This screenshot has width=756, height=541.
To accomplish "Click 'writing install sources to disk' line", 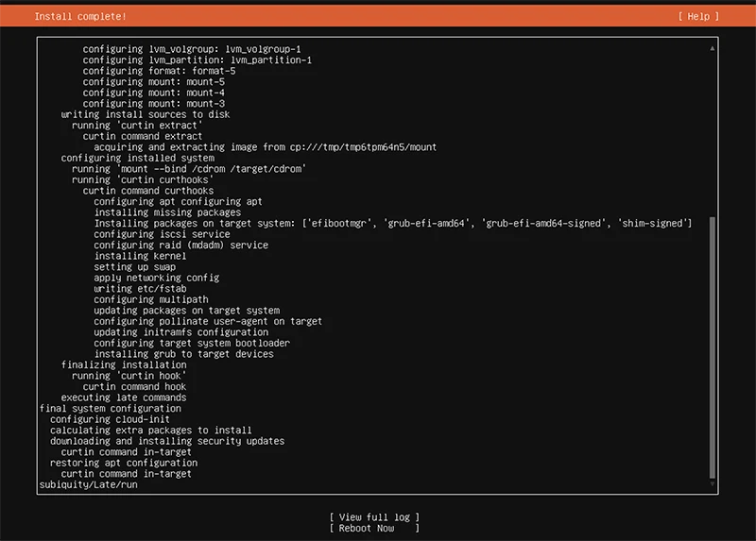I will [146, 114].
